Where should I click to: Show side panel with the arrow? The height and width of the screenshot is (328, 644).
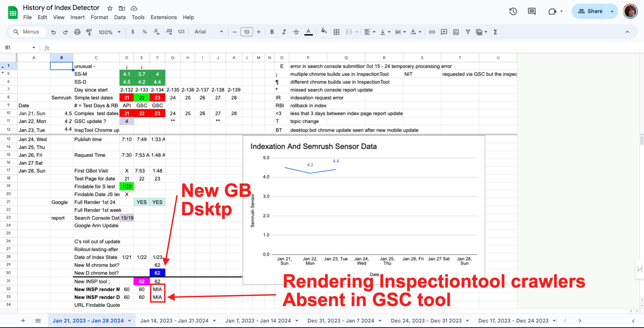[633, 321]
